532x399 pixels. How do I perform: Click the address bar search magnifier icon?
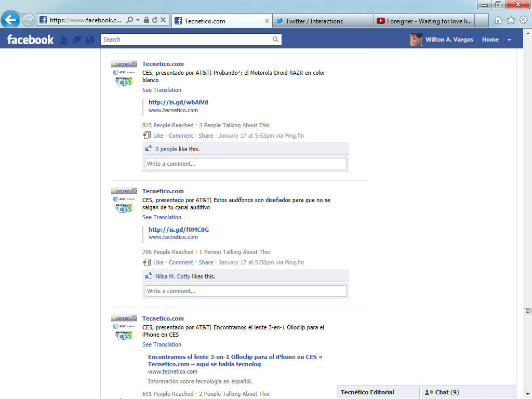pyautogui.click(x=129, y=20)
